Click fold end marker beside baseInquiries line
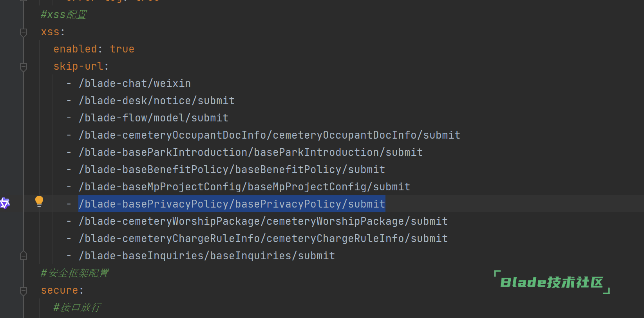The image size is (644, 318). coord(24,256)
